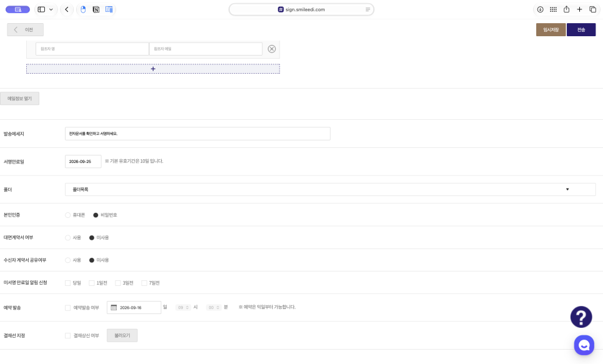Focus the 참조자 명 input field
Image resolution: width=603 pixels, height=364 pixels.
92,49
